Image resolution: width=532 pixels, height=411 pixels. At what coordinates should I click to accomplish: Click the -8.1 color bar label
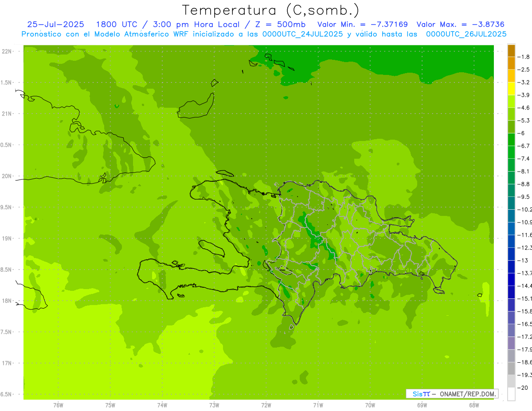524,171
